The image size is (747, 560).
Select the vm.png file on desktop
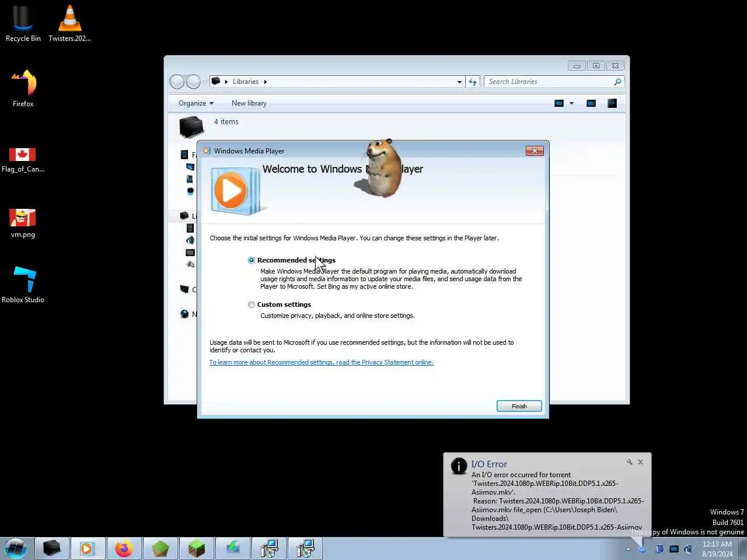click(x=23, y=223)
